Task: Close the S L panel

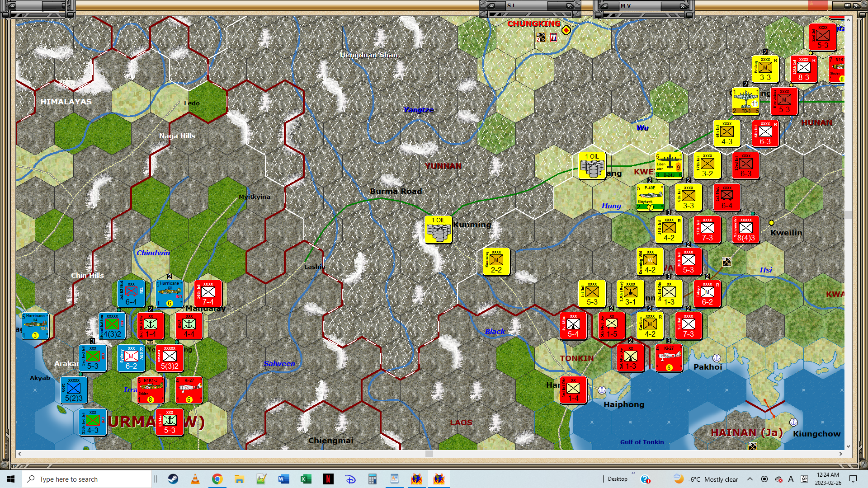Action: point(570,5)
